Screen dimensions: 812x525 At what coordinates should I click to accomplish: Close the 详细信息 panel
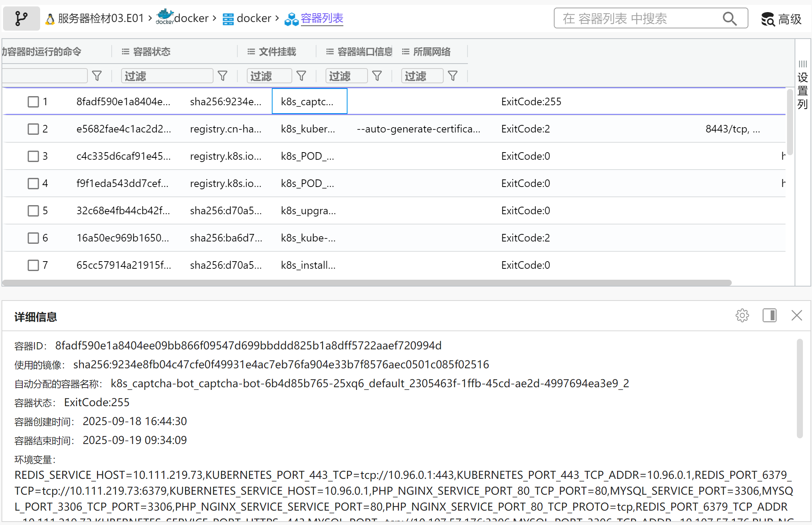point(796,315)
